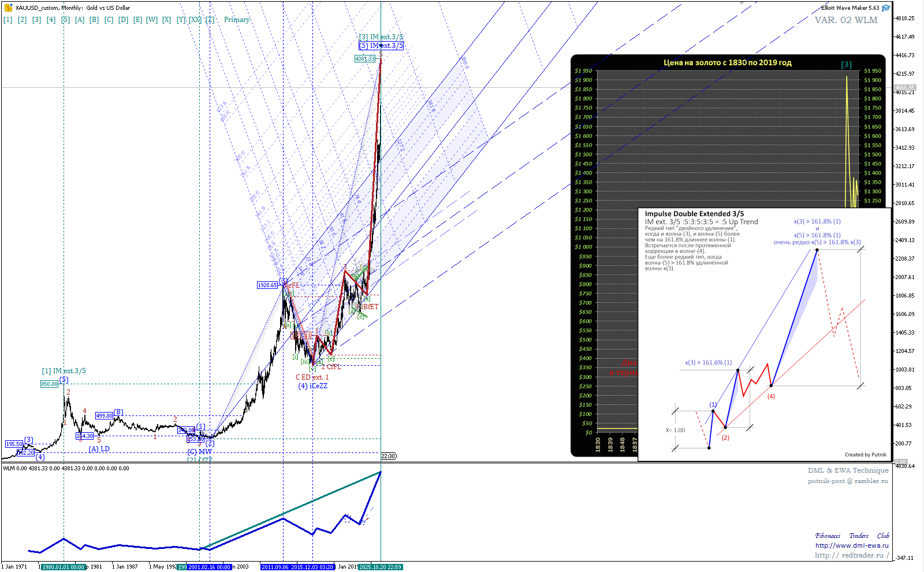Click the gold coin chart symbol icon

pyautogui.click(x=8, y=8)
